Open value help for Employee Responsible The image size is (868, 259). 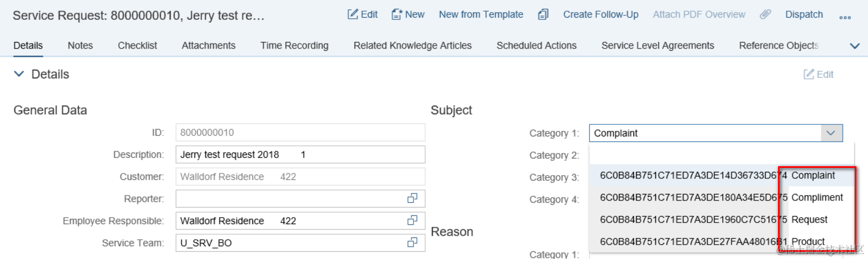412,220
